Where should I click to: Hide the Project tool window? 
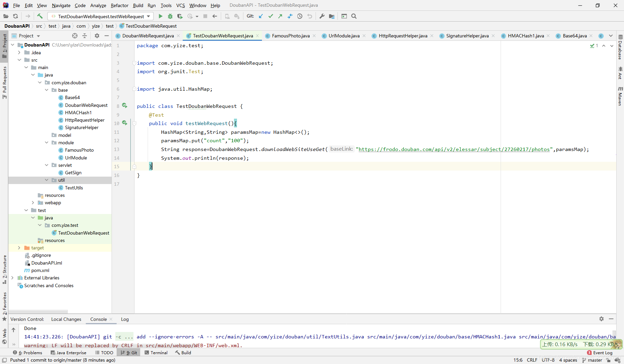[x=107, y=36]
